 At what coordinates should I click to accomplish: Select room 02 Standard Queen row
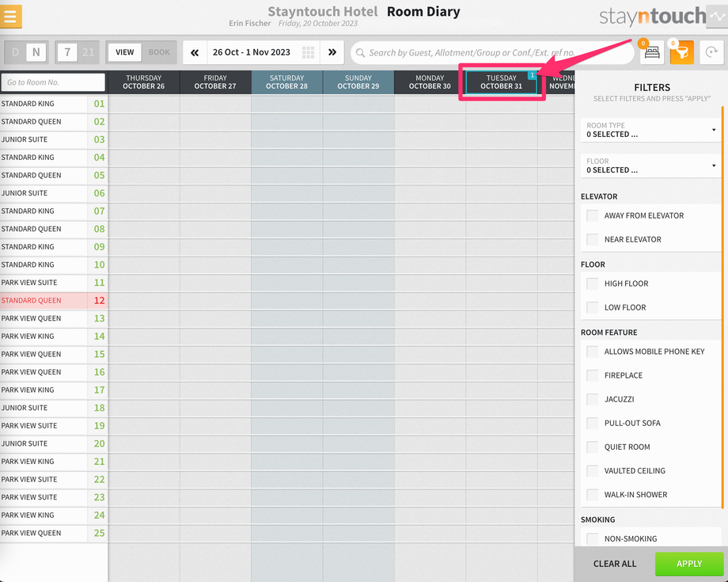pos(54,122)
